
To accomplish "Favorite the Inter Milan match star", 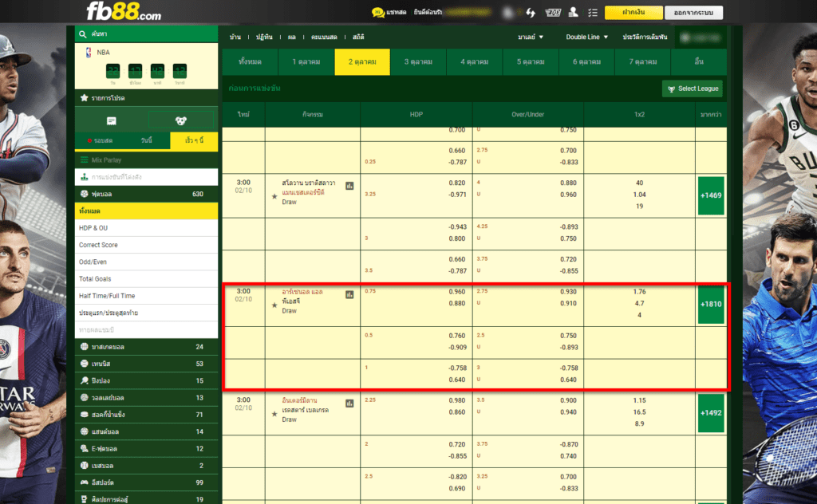I will [274, 415].
